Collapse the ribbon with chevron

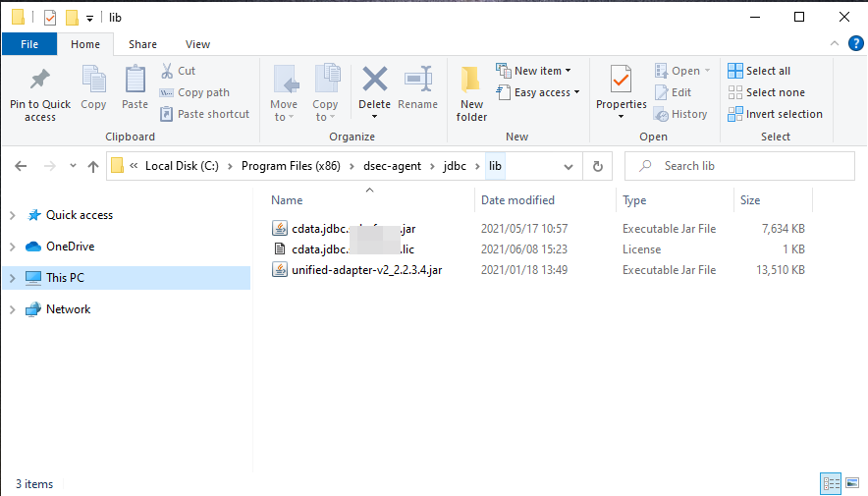point(835,44)
